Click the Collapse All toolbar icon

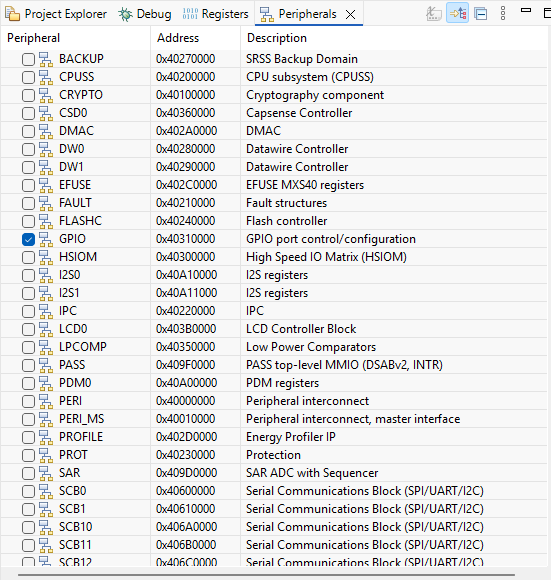click(x=480, y=14)
